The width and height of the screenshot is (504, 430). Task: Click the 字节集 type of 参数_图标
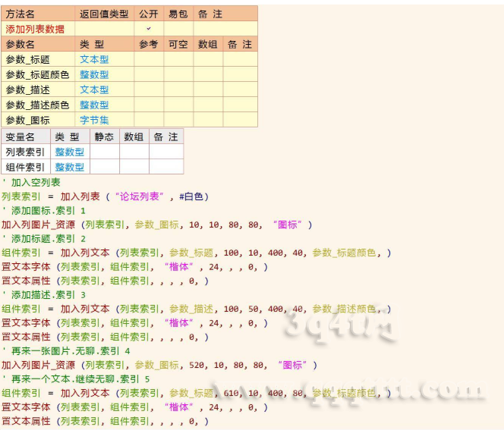click(94, 120)
